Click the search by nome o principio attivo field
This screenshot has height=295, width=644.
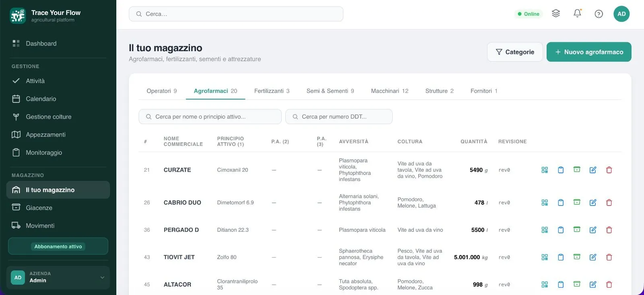pyautogui.click(x=210, y=116)
